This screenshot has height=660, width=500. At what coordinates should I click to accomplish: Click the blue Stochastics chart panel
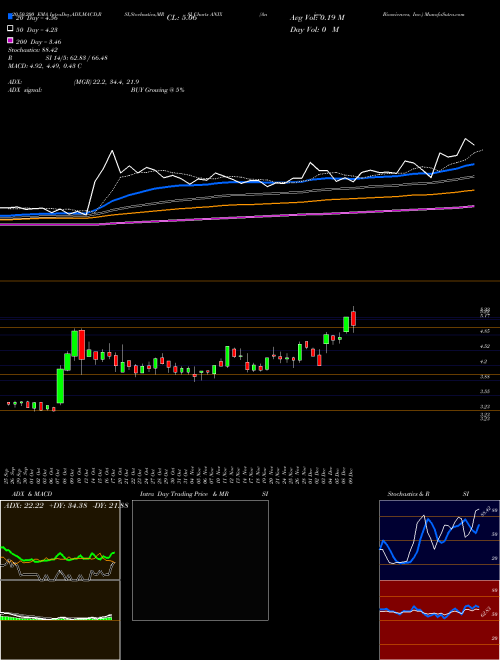point(439,540)
